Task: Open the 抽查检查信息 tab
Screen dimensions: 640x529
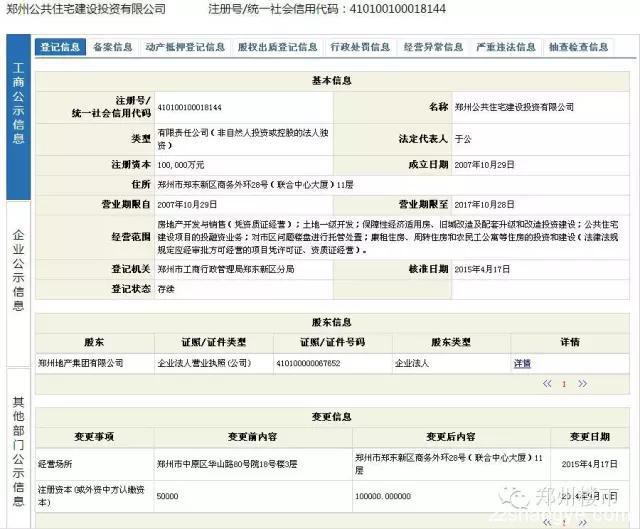Action: pos(578,47)
